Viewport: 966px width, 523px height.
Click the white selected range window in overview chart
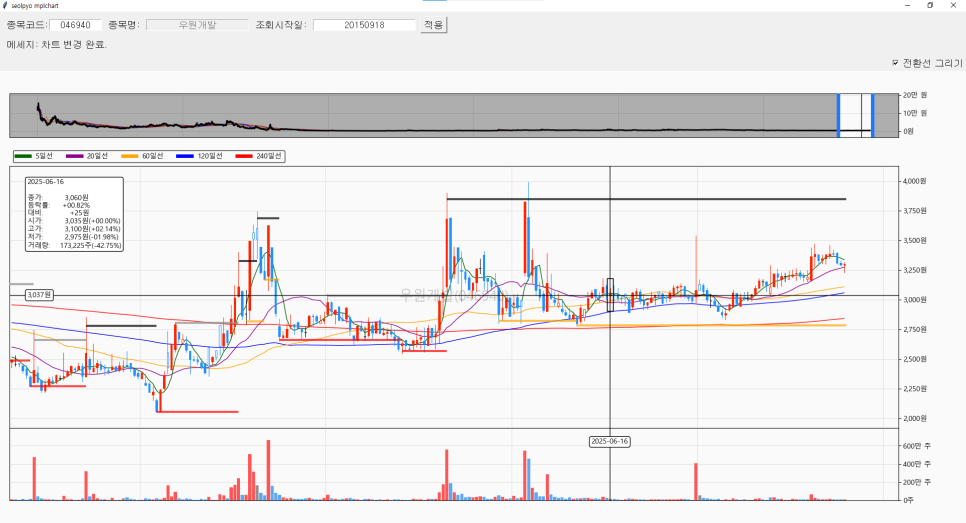(x=855, y=115)
